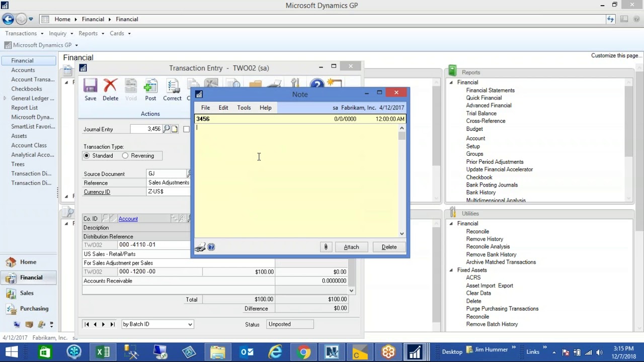Open Internet Explorer from the taskbar
Viewport: 644px width, 362px height.
click(275, 352)
